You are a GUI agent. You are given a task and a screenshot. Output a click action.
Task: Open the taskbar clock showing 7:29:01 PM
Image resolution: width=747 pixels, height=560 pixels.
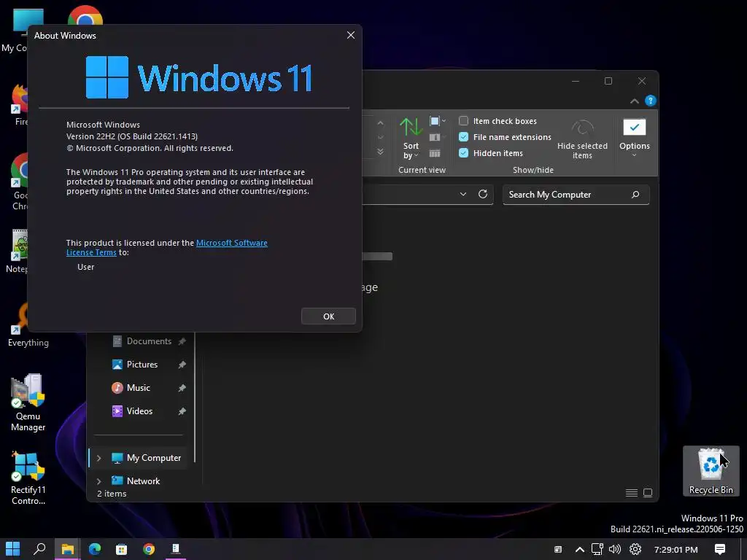[x=676, y=550]
